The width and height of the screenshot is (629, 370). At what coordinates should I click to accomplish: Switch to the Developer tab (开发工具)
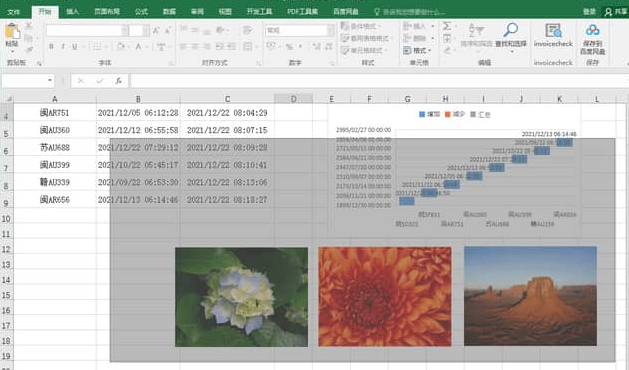point(259,12)
